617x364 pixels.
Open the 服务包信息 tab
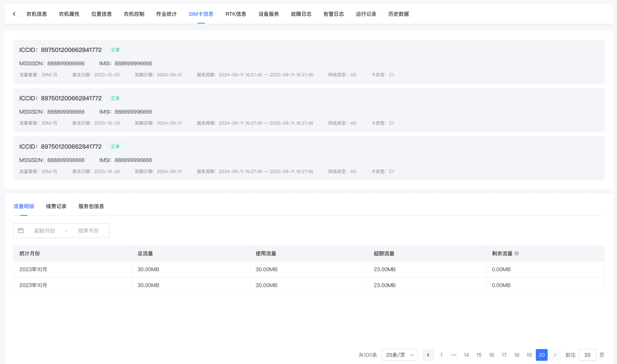[91, 206]
